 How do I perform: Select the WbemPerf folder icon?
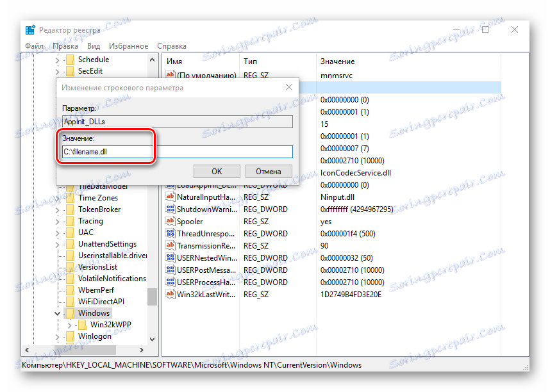(70, 290)
